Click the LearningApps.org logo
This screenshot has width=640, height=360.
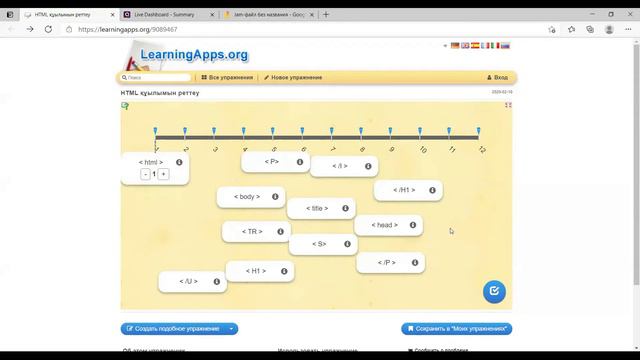194,55
